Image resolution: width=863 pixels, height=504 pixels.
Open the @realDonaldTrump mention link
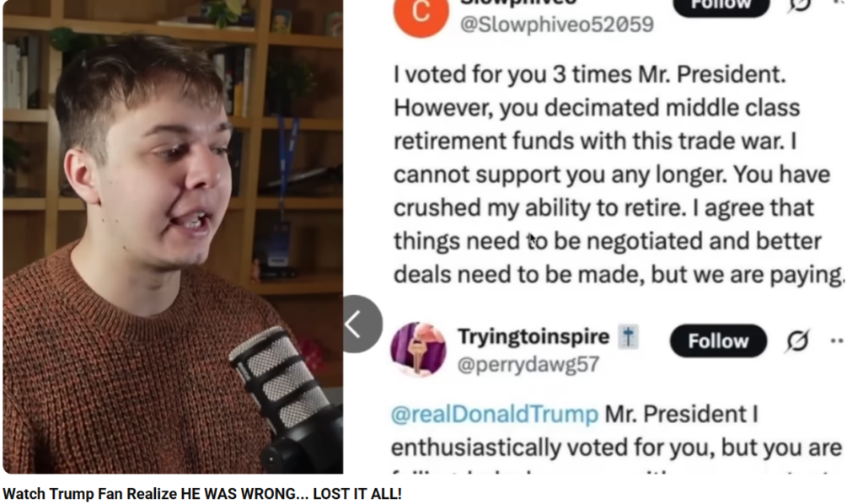[494, 414]
